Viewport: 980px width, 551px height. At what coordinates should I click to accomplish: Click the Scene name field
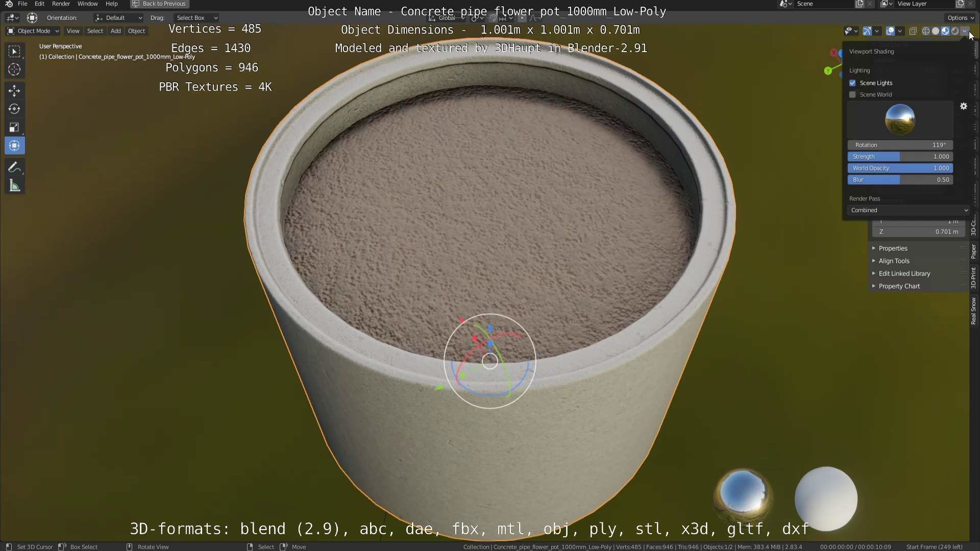pos(824,4)
